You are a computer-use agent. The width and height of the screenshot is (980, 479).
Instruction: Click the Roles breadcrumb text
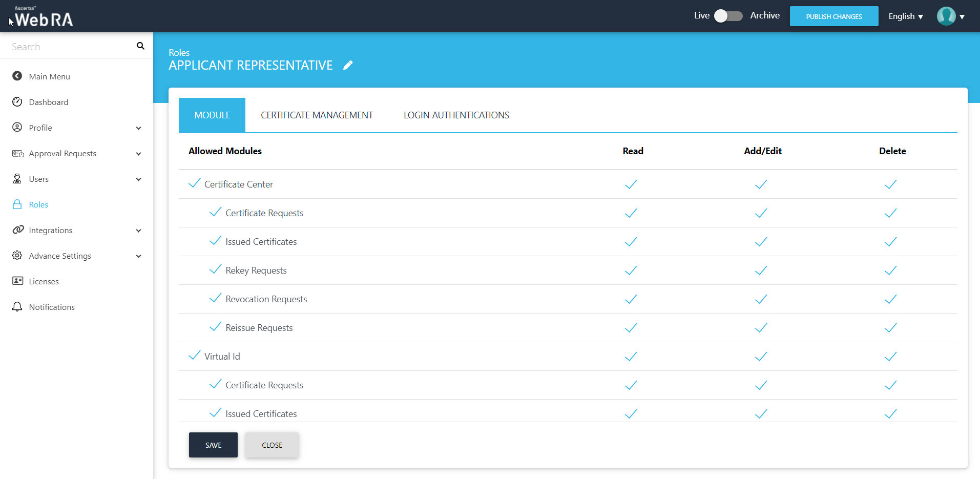click(179, 52)
